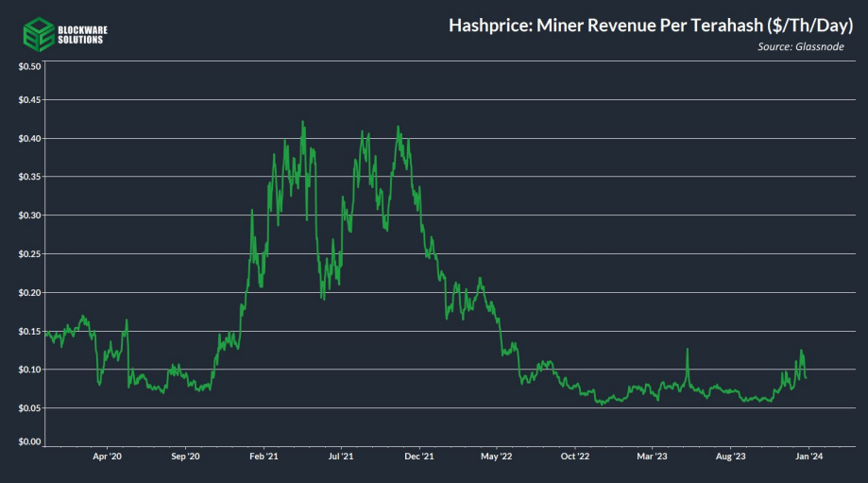This screenshot has height=483, width=868.
Task: Click the $0.50 y-axis label
Action: click(x=29, y=67)
